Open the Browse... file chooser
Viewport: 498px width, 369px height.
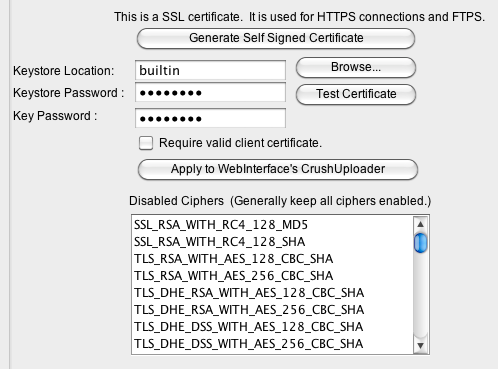356,67
